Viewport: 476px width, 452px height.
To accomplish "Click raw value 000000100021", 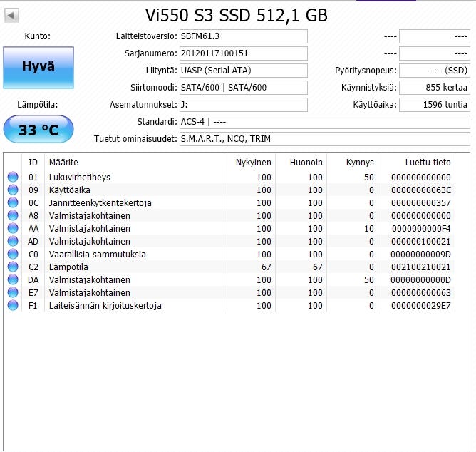I will 421,242.
